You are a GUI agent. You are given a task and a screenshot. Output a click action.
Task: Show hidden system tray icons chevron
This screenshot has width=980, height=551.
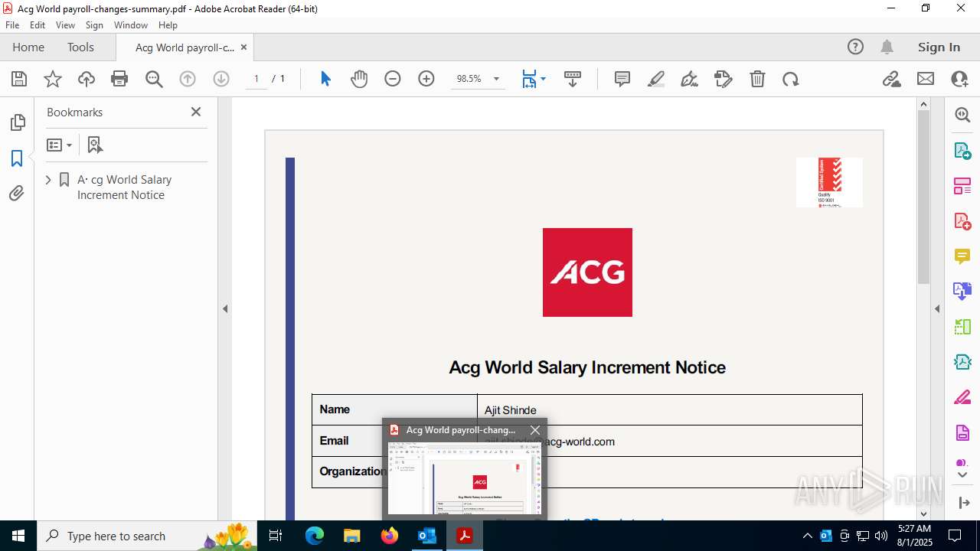point(807,536)
